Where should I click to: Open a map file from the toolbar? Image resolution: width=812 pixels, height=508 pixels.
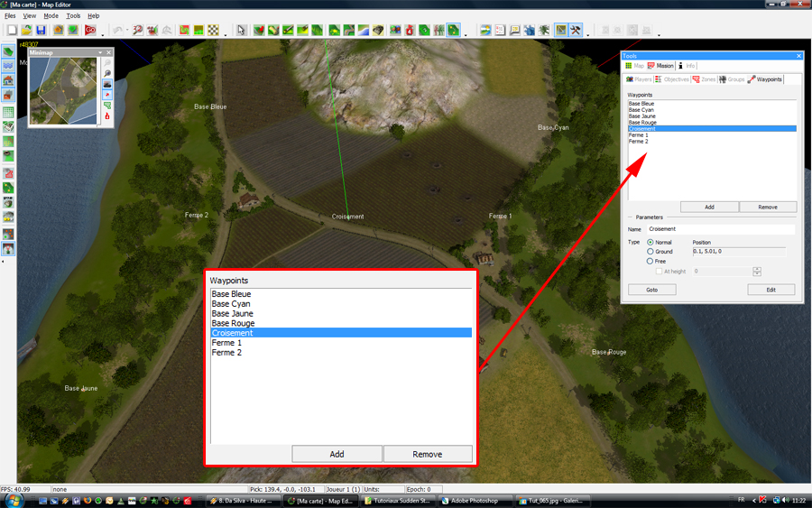(x=26, y=30)
